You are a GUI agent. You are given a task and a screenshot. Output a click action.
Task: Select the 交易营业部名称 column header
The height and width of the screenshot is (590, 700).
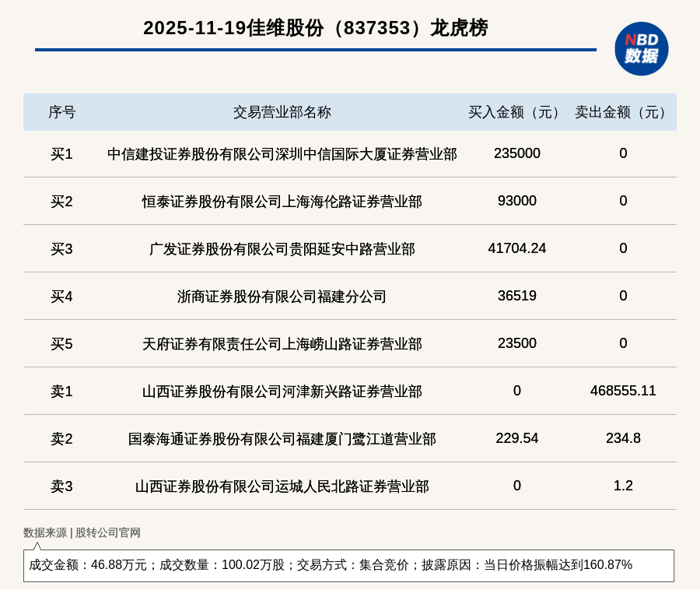(x=282, y=112)
